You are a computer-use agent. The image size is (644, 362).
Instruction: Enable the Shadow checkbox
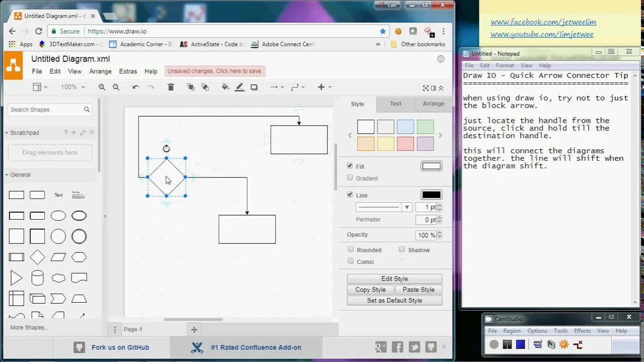click(x=401, y=249)
